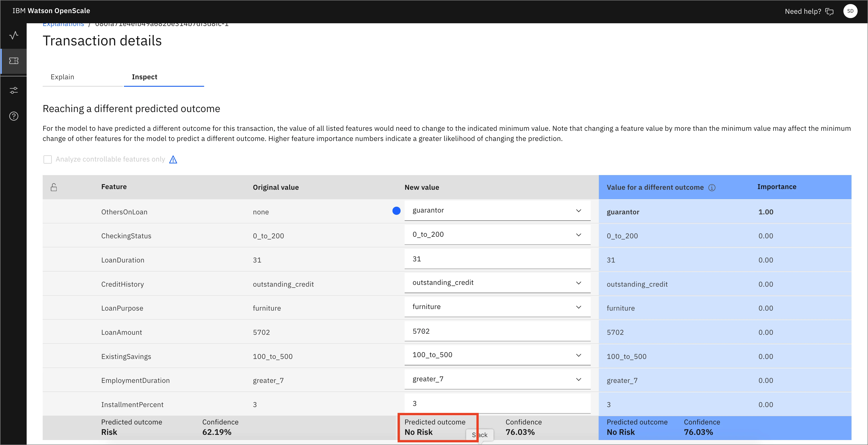Image resolution: width=868 pixels, height=445 pixels.
Task: Open the OthersOnLoan guarantor dropdown
Action: coord(497,211)
